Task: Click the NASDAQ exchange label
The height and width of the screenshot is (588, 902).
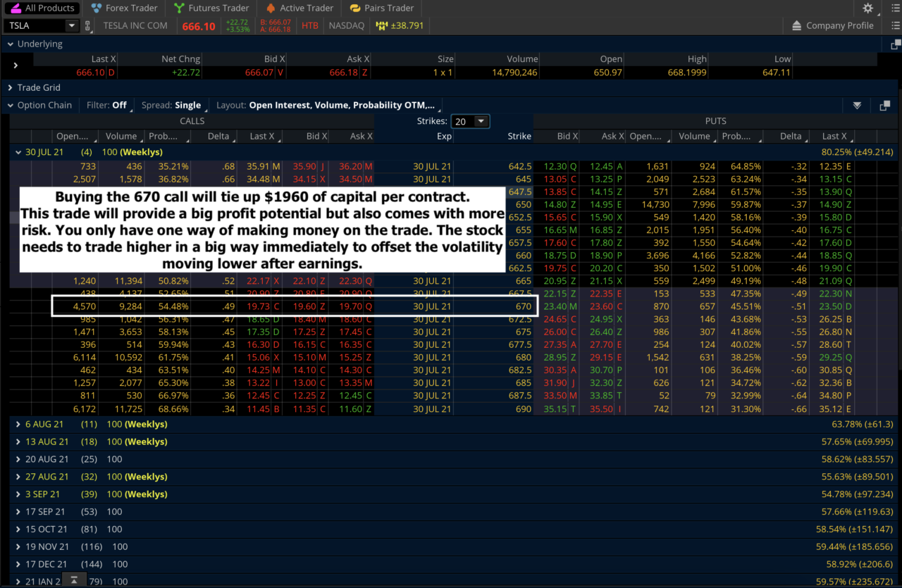Action: click(x=347, y=25)
